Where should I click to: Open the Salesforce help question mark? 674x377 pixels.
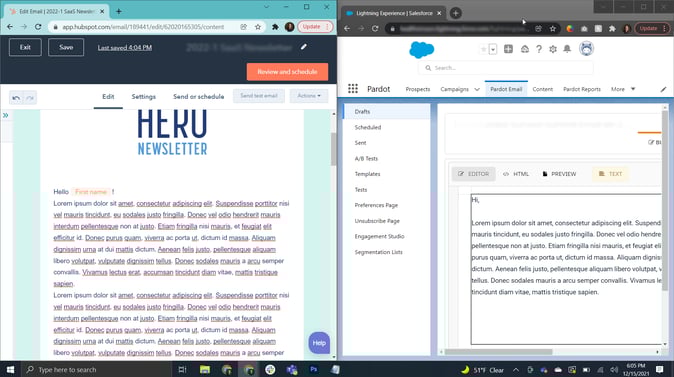point(539,49)
